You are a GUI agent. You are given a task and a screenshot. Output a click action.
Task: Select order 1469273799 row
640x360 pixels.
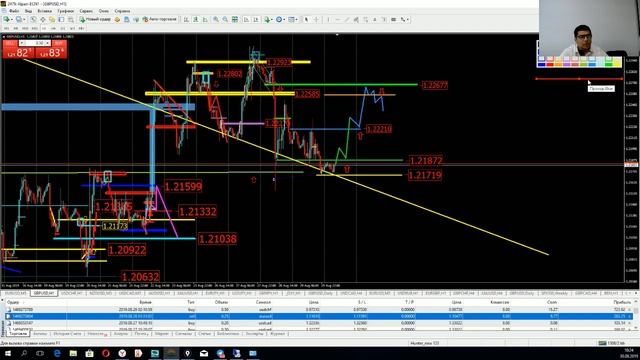click(320, 310)
